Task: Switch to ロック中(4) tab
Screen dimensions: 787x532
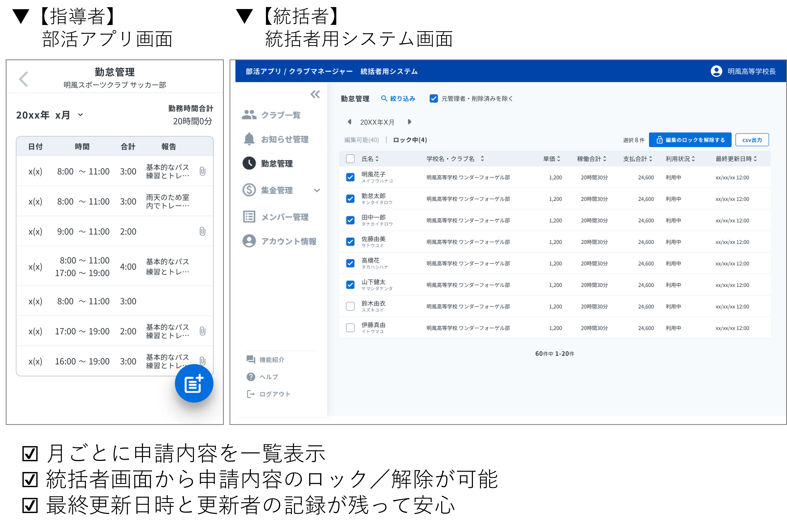Action: point(410,140)
